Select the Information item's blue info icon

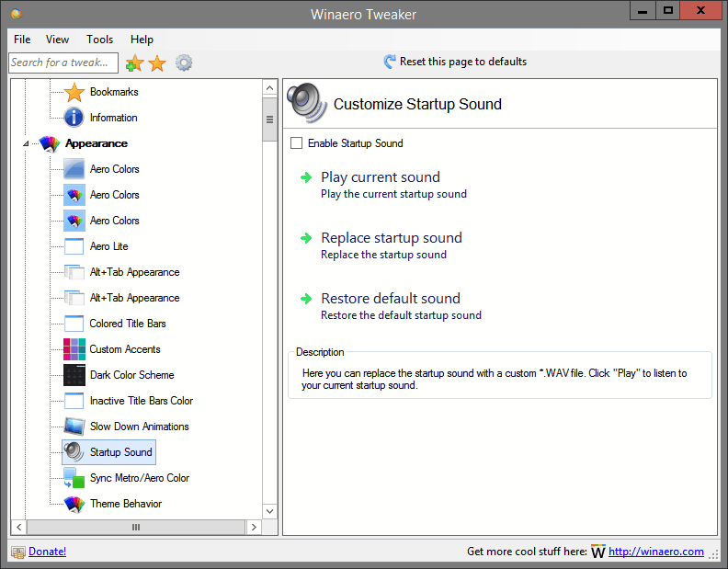pos(74,118)
